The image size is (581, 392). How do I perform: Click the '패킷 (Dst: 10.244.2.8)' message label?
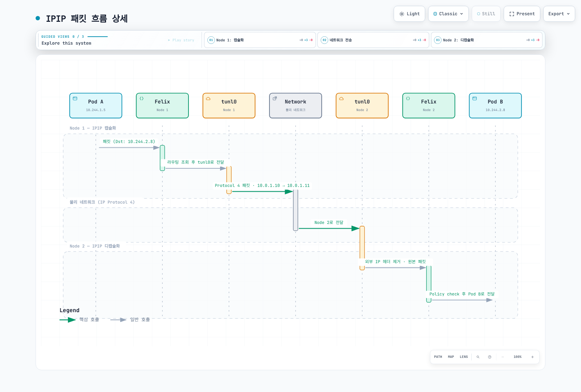click(x=129, y=142)
